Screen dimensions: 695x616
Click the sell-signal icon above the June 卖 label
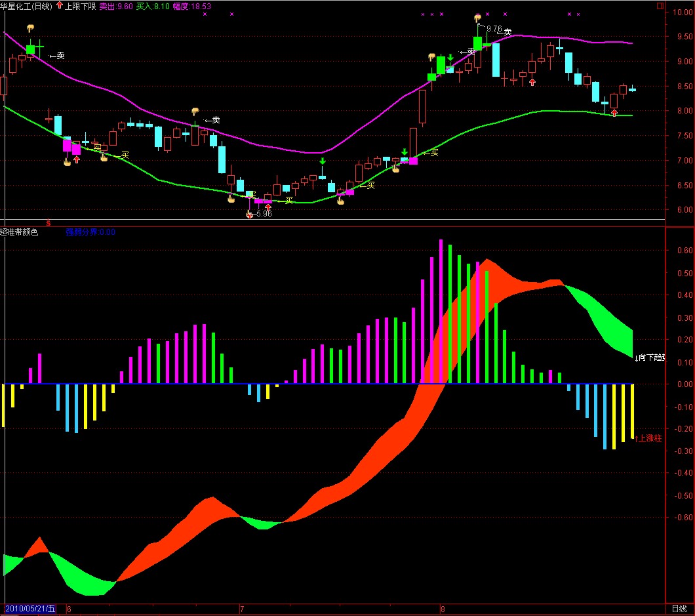[195, 111]
